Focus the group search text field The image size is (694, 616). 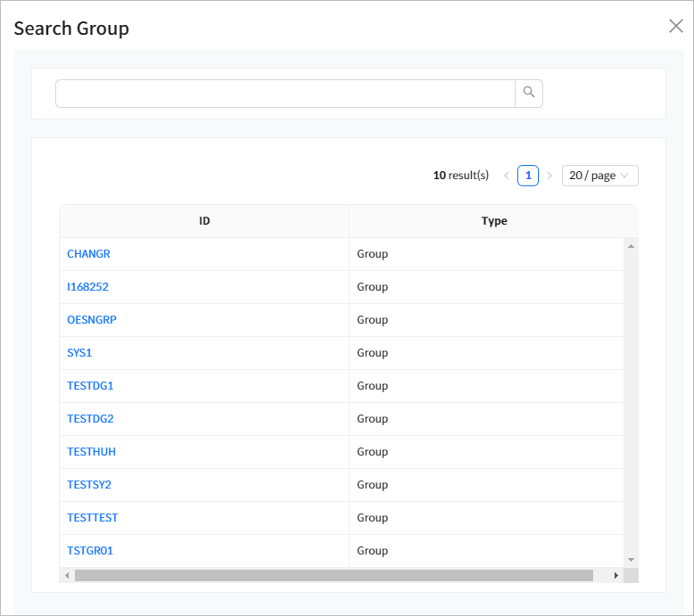285,94
